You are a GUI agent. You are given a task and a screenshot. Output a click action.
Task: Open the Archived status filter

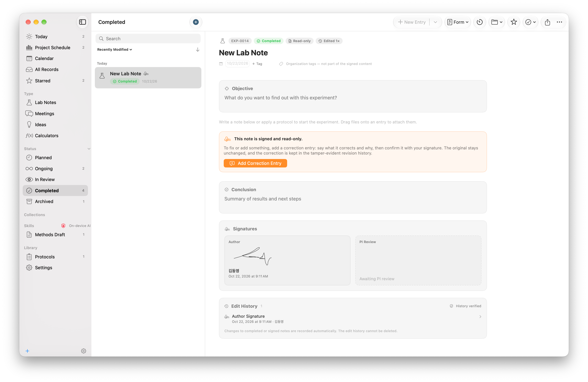click(x=55, y=201)
